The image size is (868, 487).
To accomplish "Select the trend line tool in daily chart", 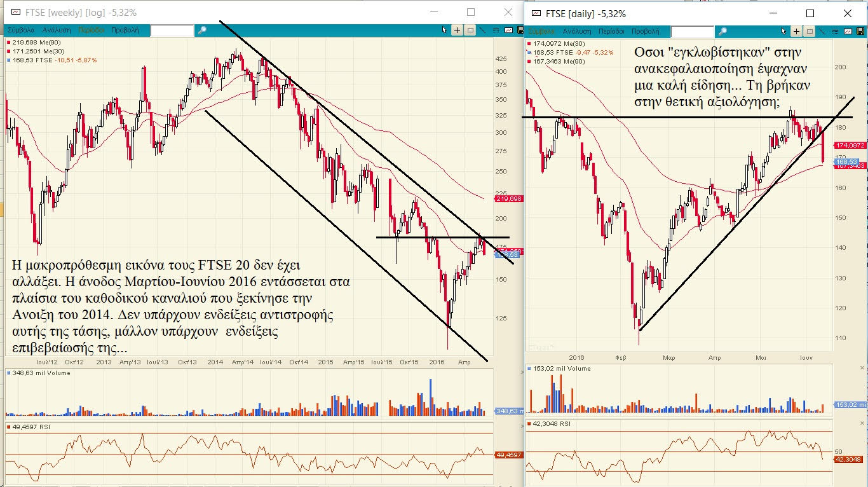I will (x=823, y=31).
